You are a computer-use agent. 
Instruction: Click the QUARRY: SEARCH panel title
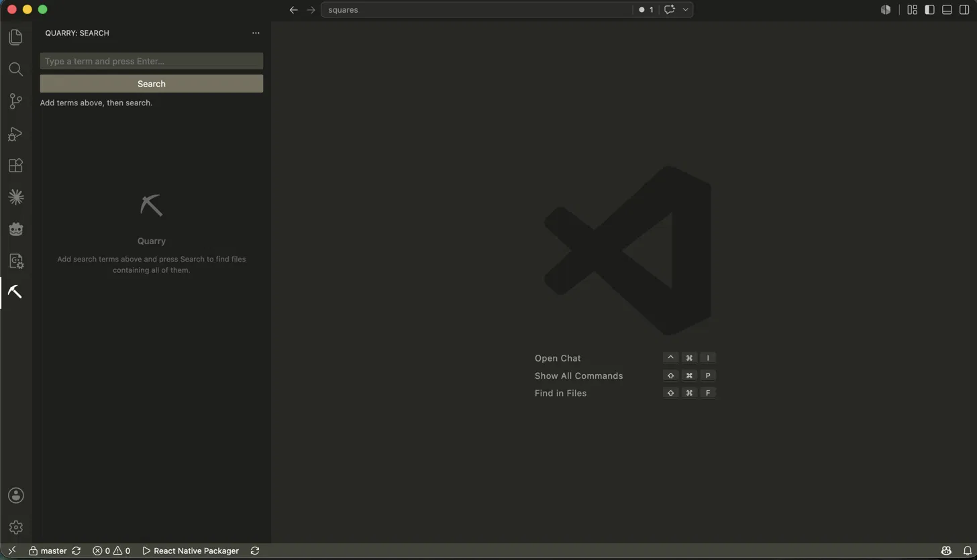(77, 33)
